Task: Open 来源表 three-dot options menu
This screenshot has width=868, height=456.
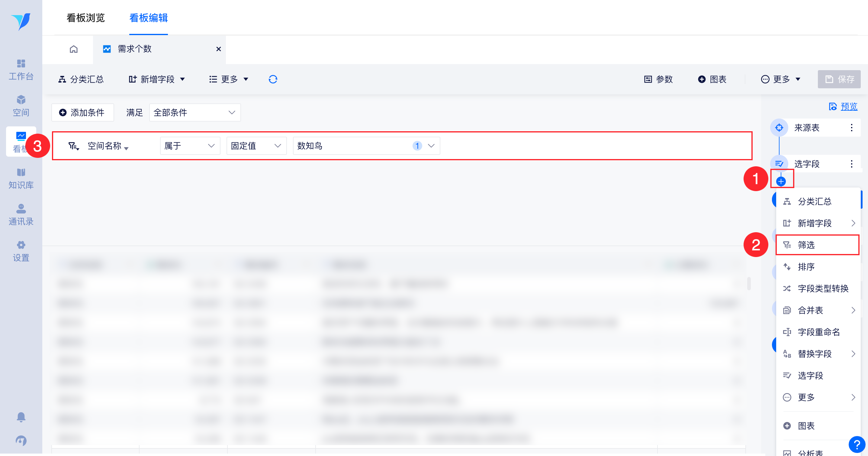Action: 851,128
